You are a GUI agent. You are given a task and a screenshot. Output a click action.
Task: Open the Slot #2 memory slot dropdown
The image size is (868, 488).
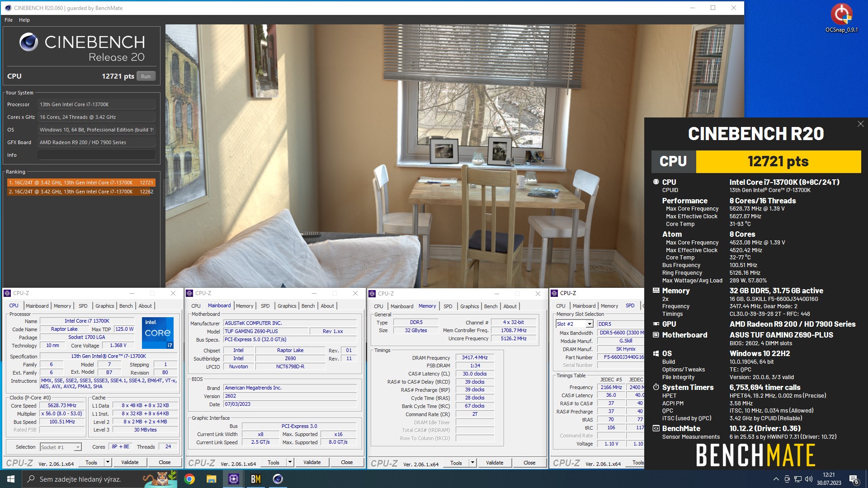(589, 324)
